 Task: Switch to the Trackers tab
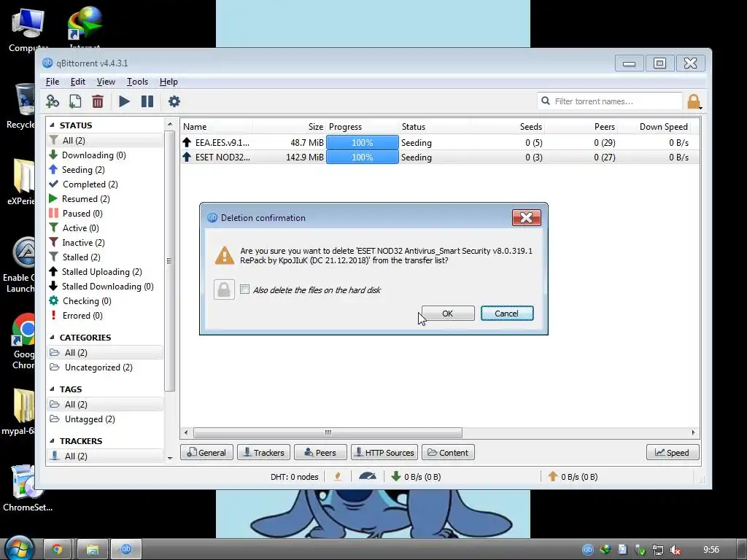coord(263,452)
